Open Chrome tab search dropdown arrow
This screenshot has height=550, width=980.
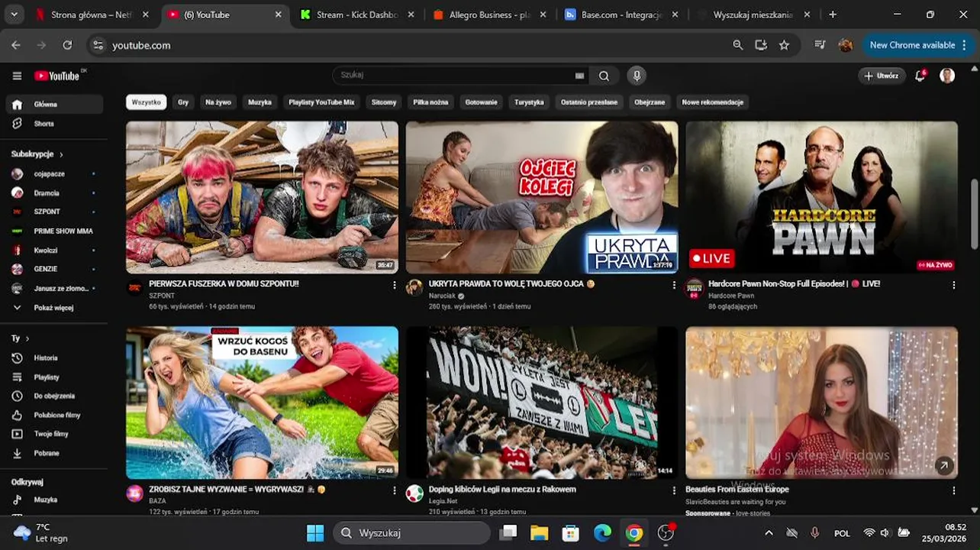pos(13,15)
